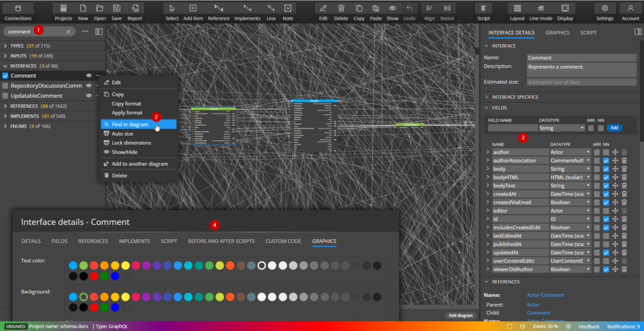Open Account menu
Viewport: 644px width, 331px height.
click(x=630, y=13)
